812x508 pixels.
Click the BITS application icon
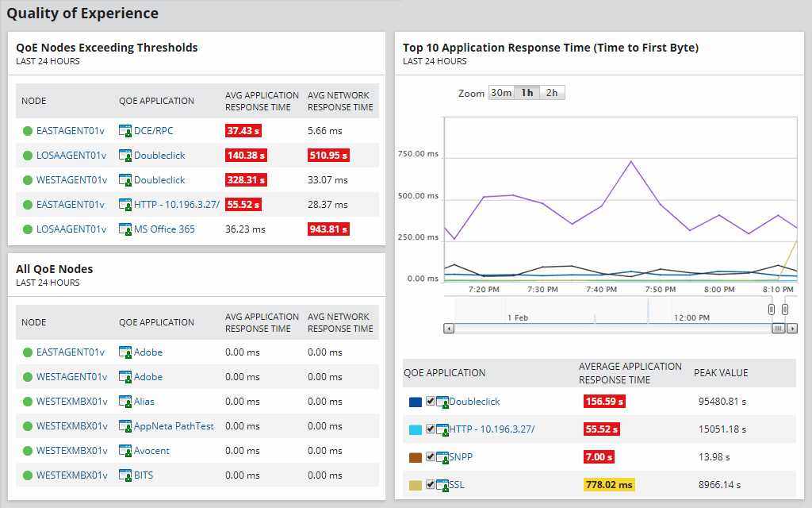pos(125,475)
